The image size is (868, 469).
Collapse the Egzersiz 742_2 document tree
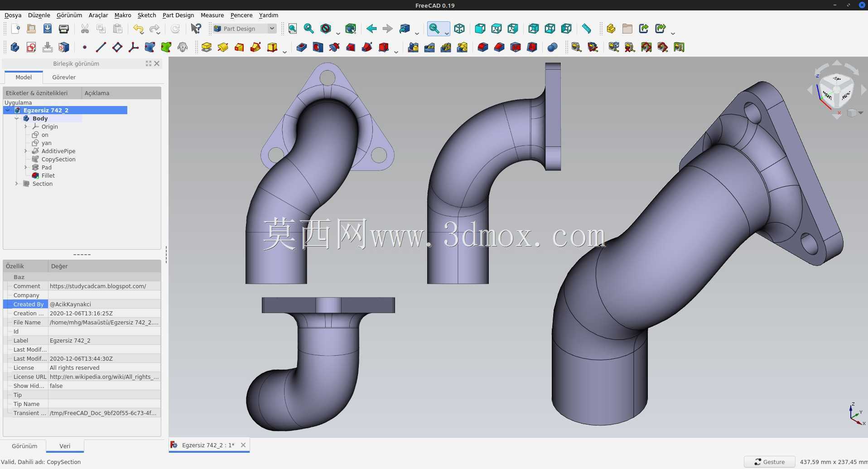click(8, 110)
